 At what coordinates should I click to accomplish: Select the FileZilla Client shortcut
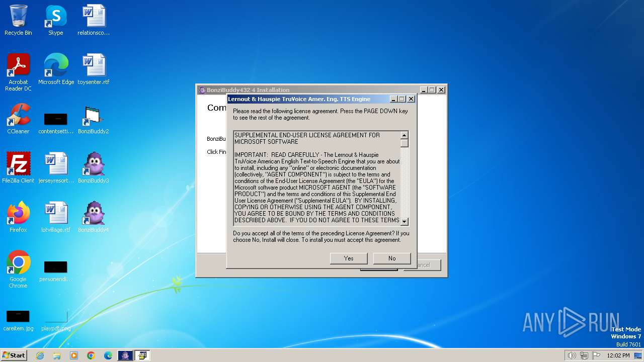coord(18,168)
